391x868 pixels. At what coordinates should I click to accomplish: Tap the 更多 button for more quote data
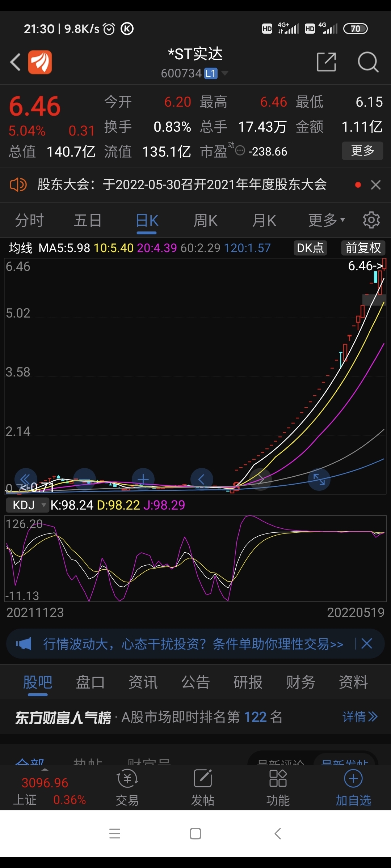[x=362, y=150]
